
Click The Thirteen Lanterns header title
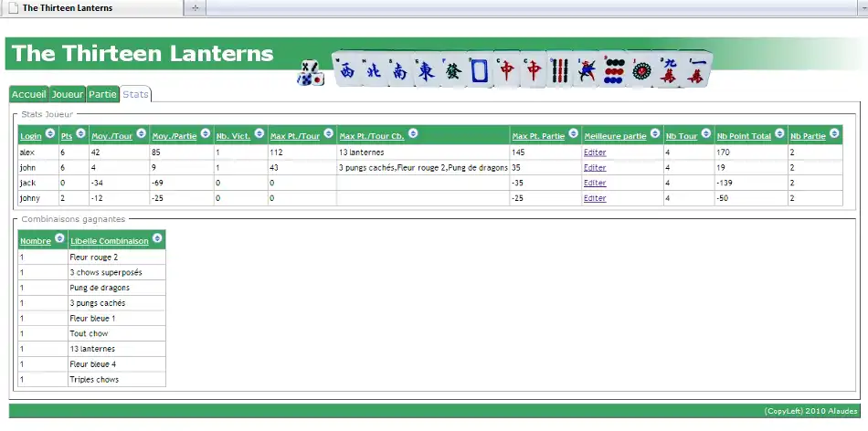pyautogui.click(x=143, y=53)
